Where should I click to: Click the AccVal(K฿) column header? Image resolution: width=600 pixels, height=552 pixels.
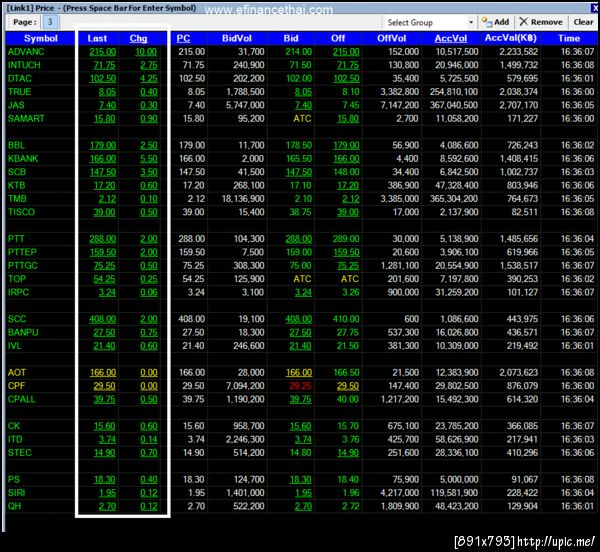(x=510, y=38)
